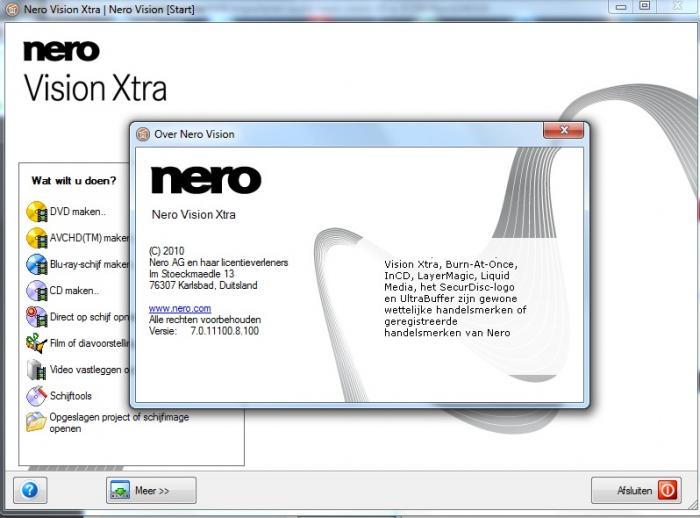The height and width of the screenshot is (518, 700).
Task: Click the 'Alle rechten voorbehouden' text
Action: point(205,320)
